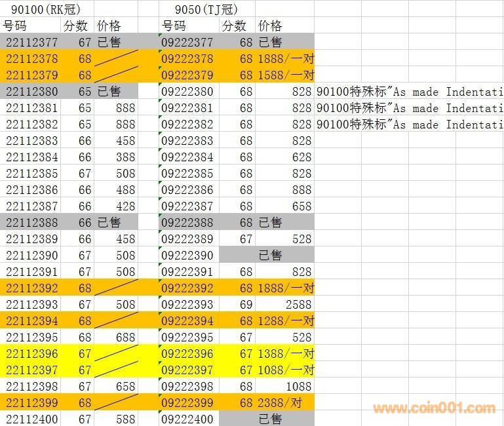Select orange cell 22112378
This screenshot has width=504, height=426.
(x=31, y=59)
